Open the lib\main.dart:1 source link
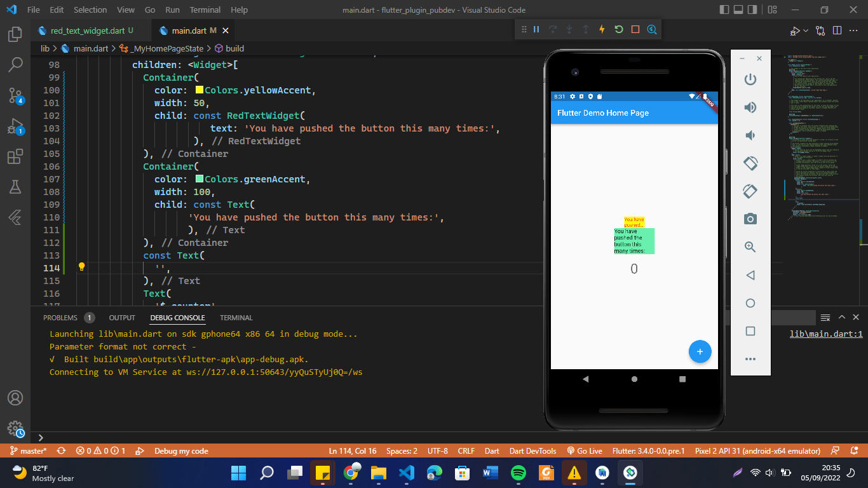This screenshot has width=868, height=488. point(826,334)
